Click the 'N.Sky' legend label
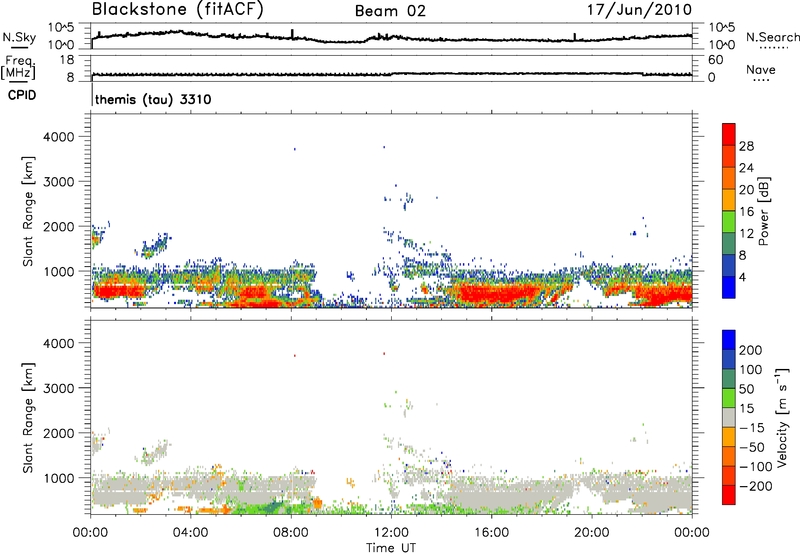Image resolution: width=800 pixels, height=554 pixels. (19, 37)
